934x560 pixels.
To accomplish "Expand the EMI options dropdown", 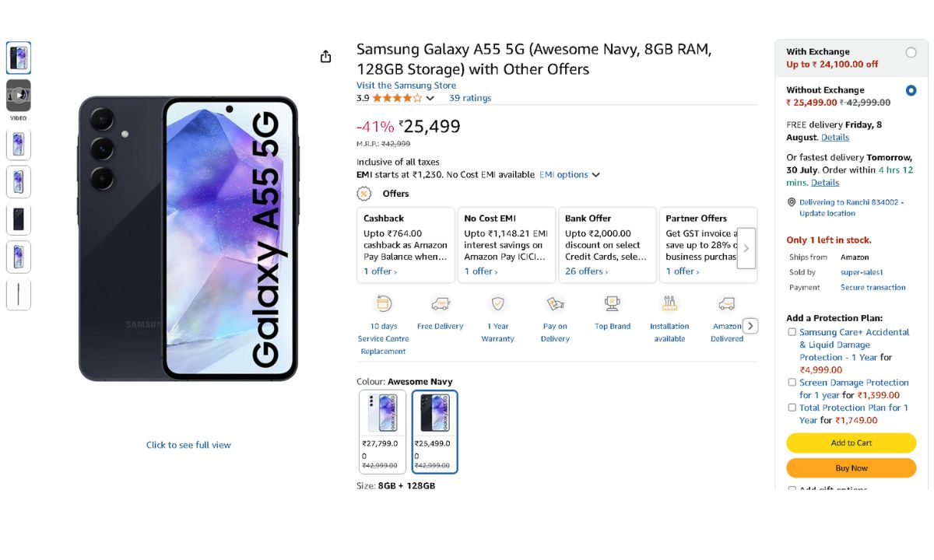I will click(570, 175).
